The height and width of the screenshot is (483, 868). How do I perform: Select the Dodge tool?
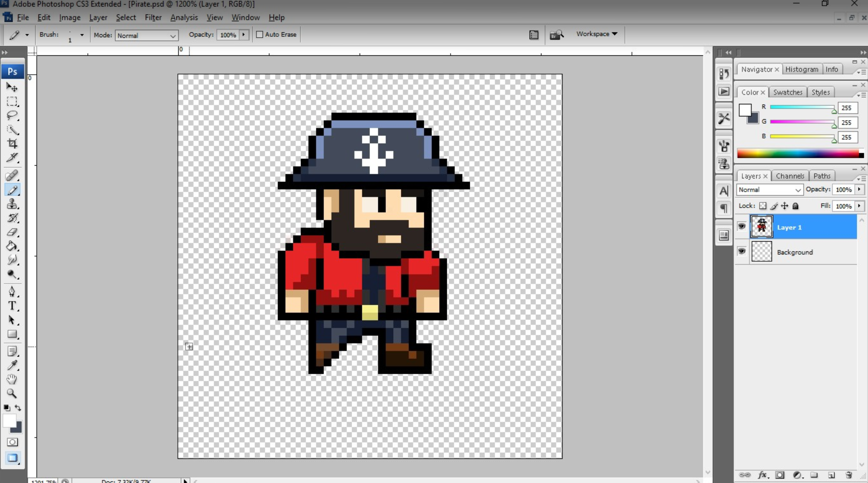12,274
